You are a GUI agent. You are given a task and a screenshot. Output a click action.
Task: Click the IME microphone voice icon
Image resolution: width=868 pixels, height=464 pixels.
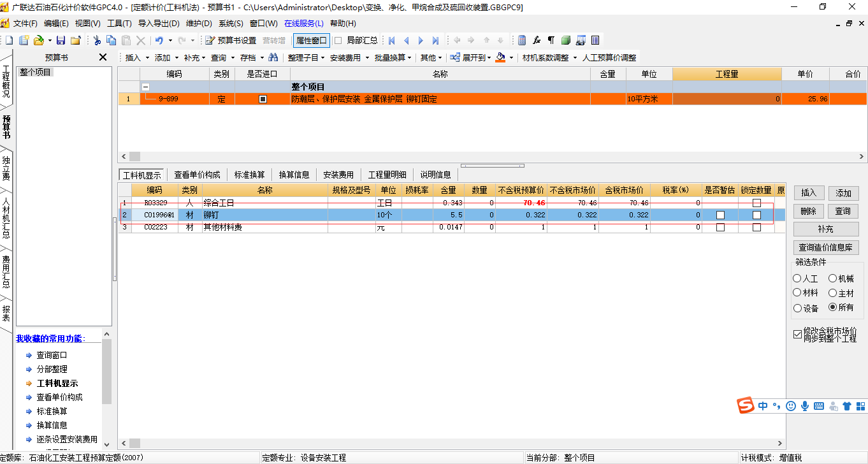click(x=805, y=405)
